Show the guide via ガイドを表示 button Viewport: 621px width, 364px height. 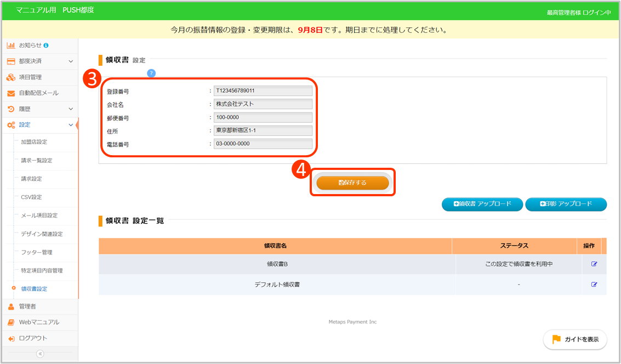(575, 340)
